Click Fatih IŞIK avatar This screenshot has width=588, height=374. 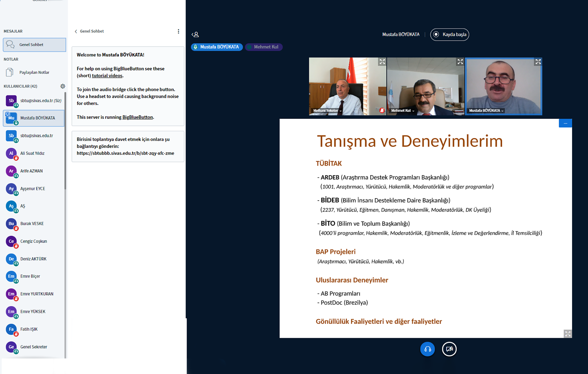click(11, 329)
